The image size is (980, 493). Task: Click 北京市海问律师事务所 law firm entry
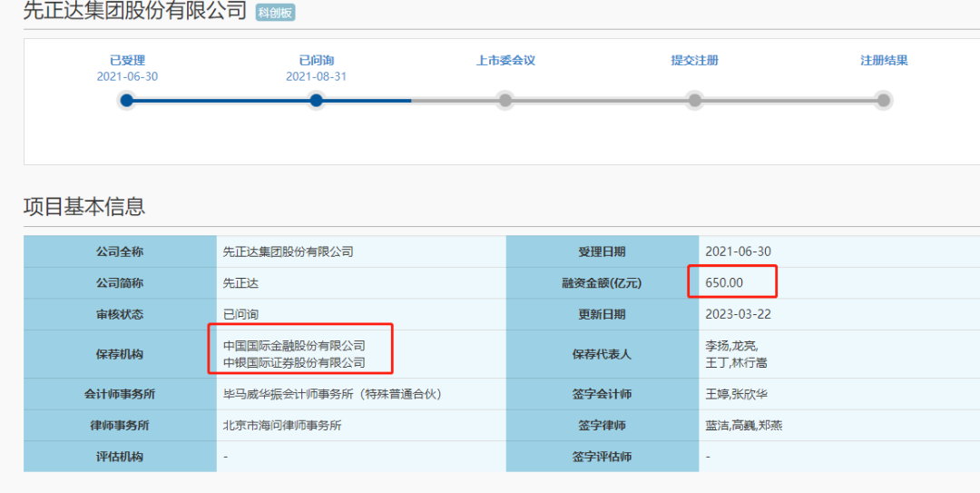coord(282,425)
